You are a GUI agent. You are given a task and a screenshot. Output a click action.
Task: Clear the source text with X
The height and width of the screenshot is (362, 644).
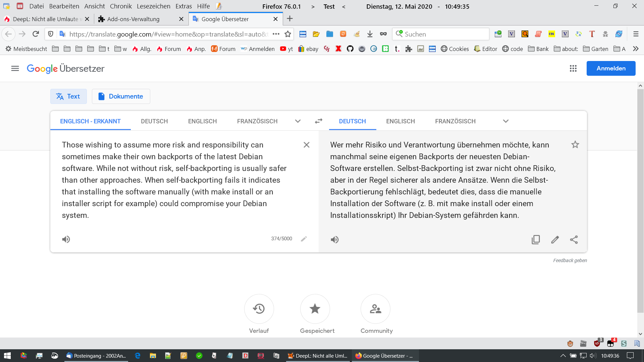(306, 145)
